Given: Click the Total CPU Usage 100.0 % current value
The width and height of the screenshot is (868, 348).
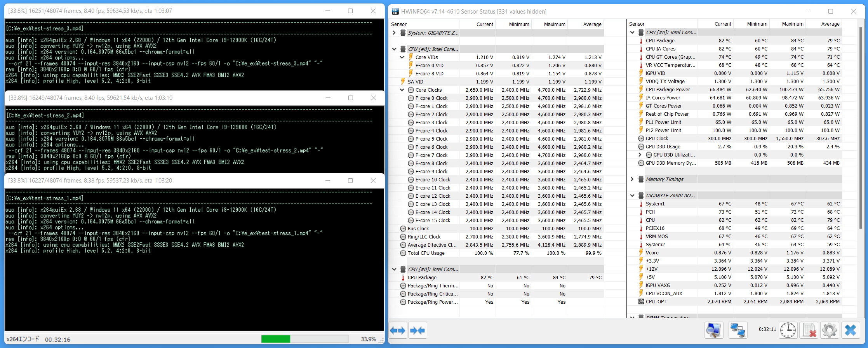Looking at the screenshot, I should (x=484, y=253).
